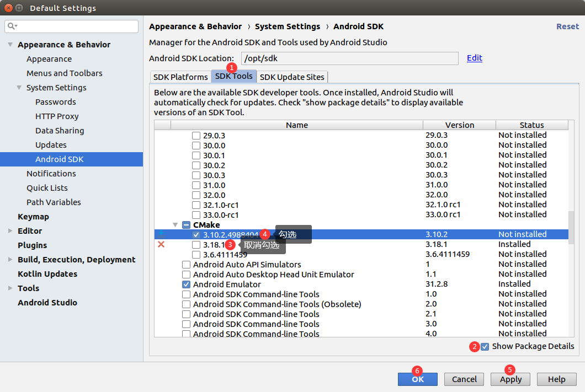The image size is (585, 392).
Task: Toggle Show Package Details checkbox
Action: tap(485, 347)
